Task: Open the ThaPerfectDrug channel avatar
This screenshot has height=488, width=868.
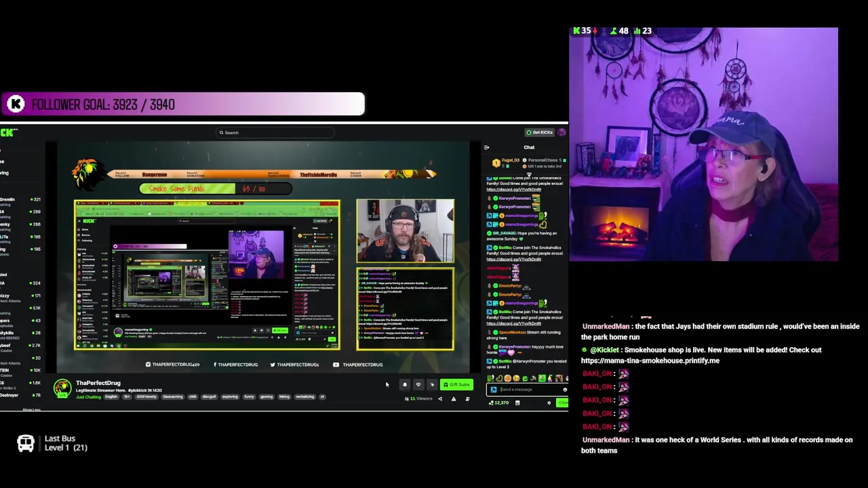Action: pyautogui.click(x=62, y=388)
